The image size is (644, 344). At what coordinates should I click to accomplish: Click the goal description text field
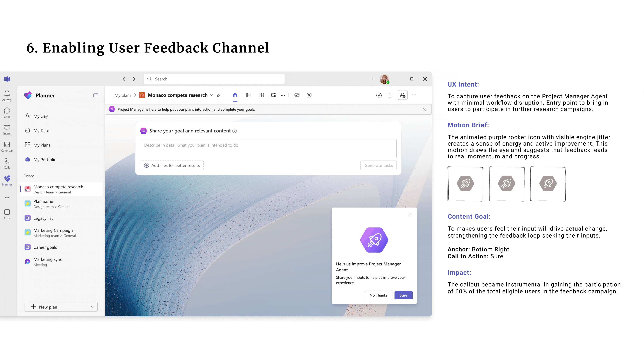coord(268,148)
